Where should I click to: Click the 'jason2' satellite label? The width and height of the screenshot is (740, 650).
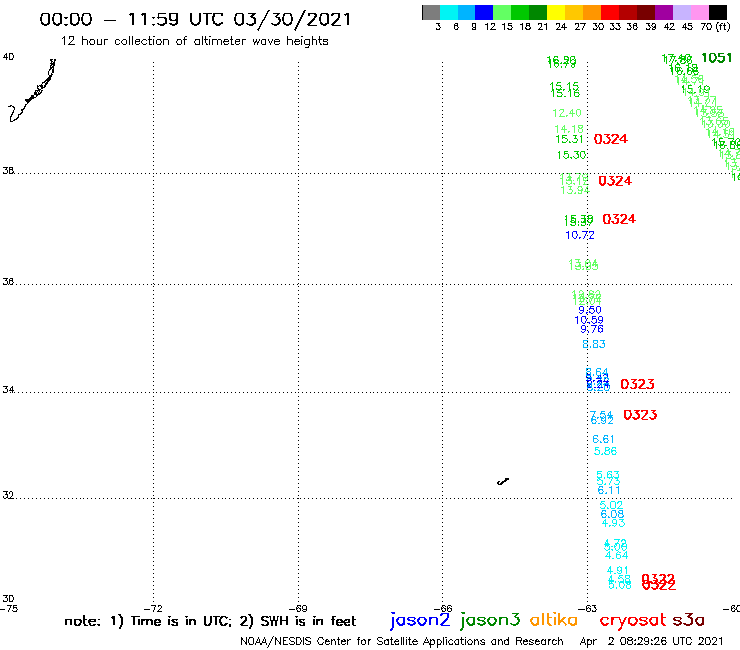coord(420,620)
